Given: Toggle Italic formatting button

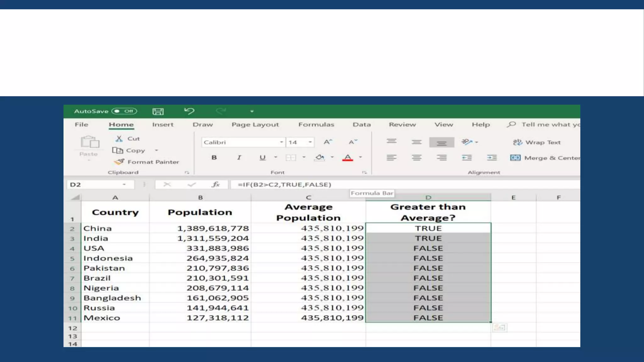Looking at the screenshot, I should [x=239, y=157].
